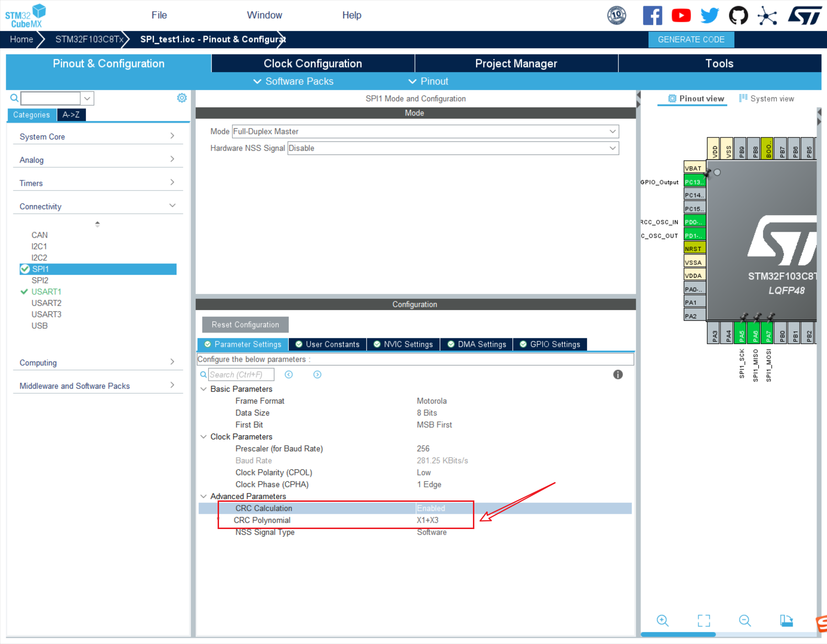Switch to the Clock Configuration tab

(x=313, y=63)
